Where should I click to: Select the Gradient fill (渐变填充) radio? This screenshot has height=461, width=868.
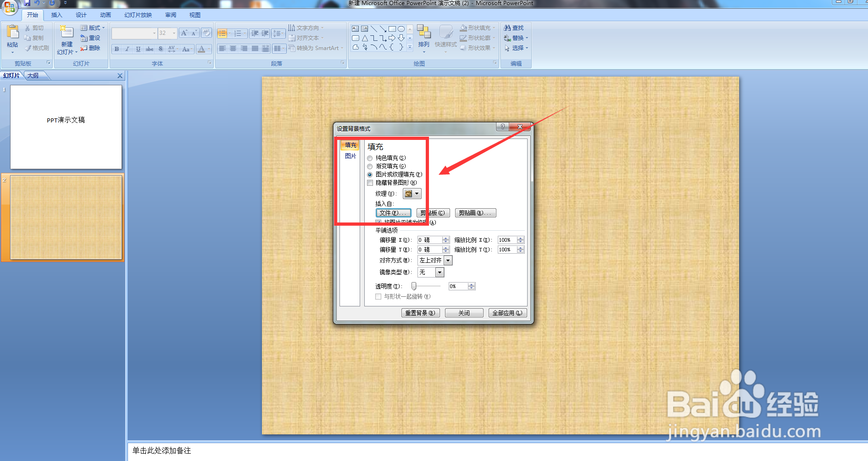[370, 167]
